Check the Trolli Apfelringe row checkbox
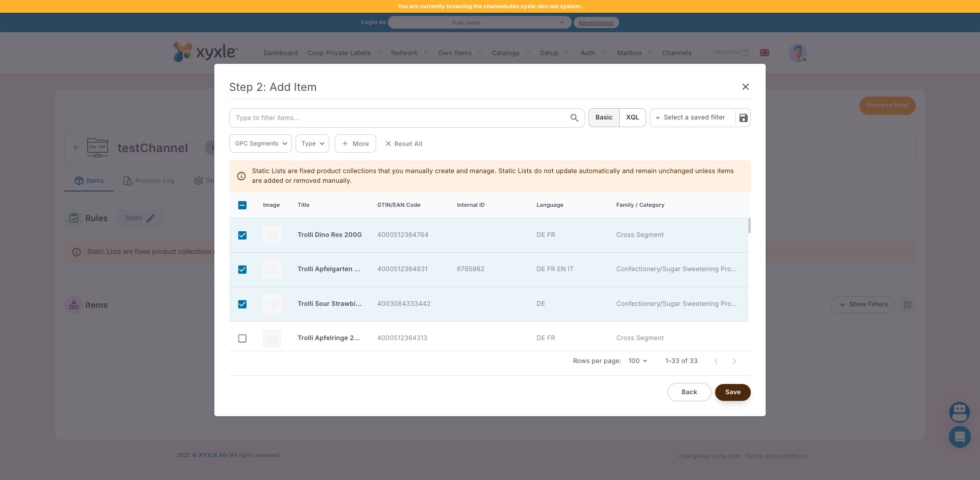Screen dimensions: 980x480 242,339
